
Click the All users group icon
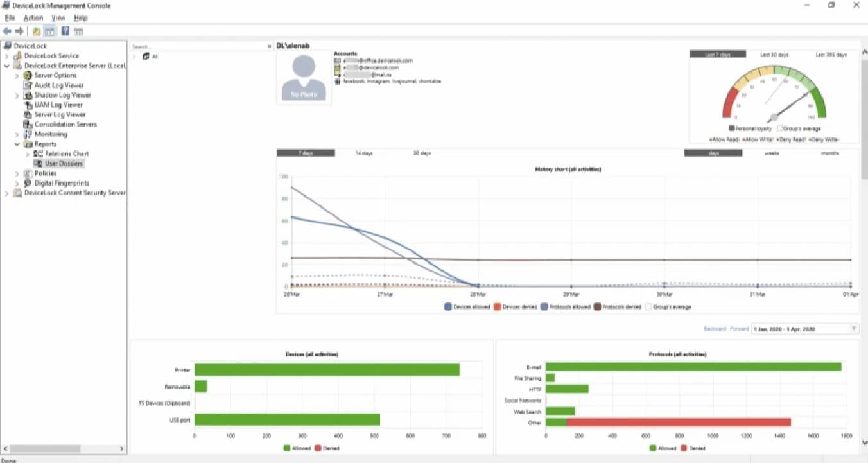point(146,57)
